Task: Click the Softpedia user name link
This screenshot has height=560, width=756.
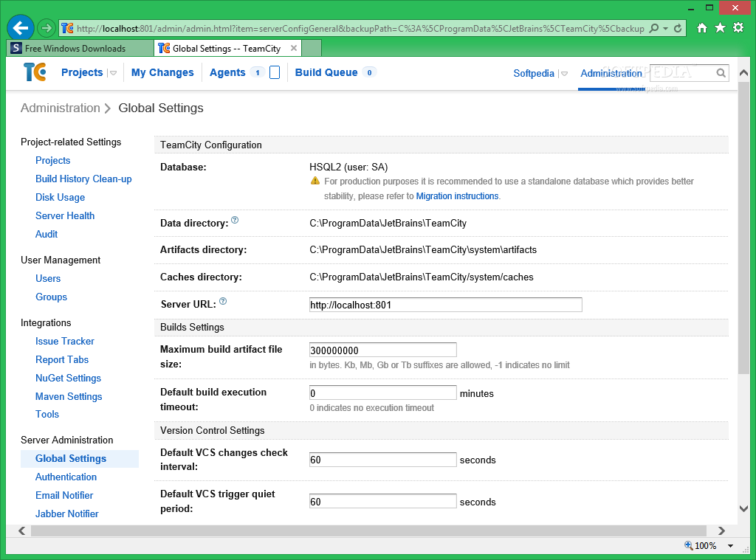Action: pyautogui.click(x=534, y=73)
